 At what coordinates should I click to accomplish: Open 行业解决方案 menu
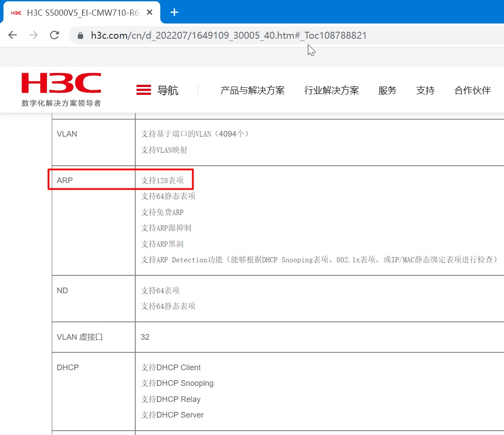(331, 90)
